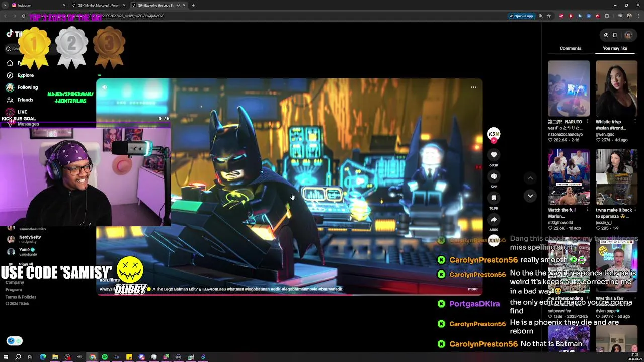The width and height of the screenshot is (644, 362).
Task: Select the 'Exploring the Lego Batman' browser tab
Action: [158, 5]
